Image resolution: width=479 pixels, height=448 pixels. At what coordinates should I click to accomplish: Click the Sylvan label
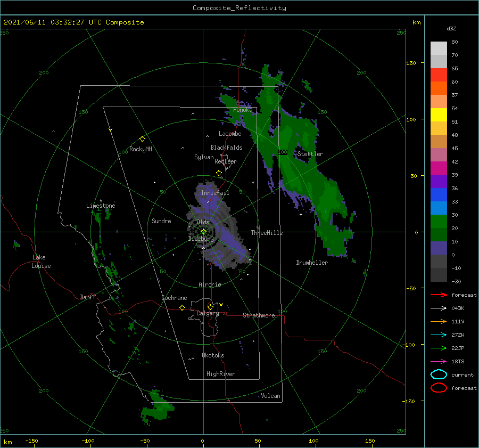click(204, 157)
